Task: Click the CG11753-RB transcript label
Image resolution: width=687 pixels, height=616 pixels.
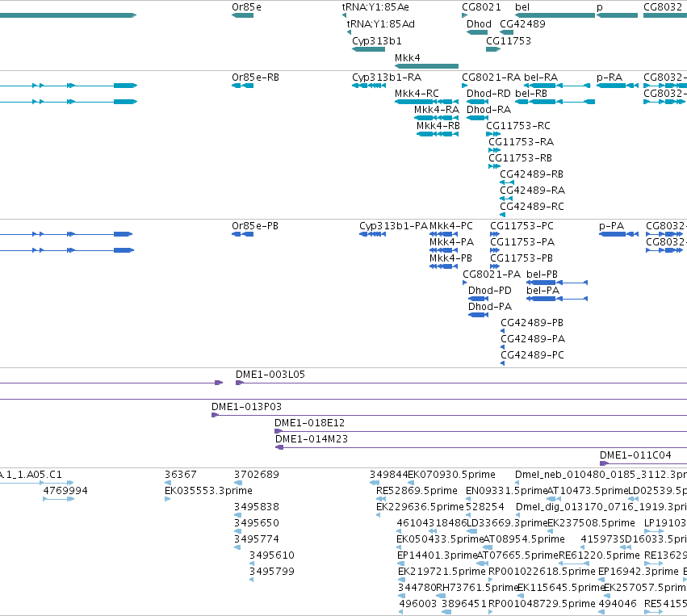Action: [520, 158]
